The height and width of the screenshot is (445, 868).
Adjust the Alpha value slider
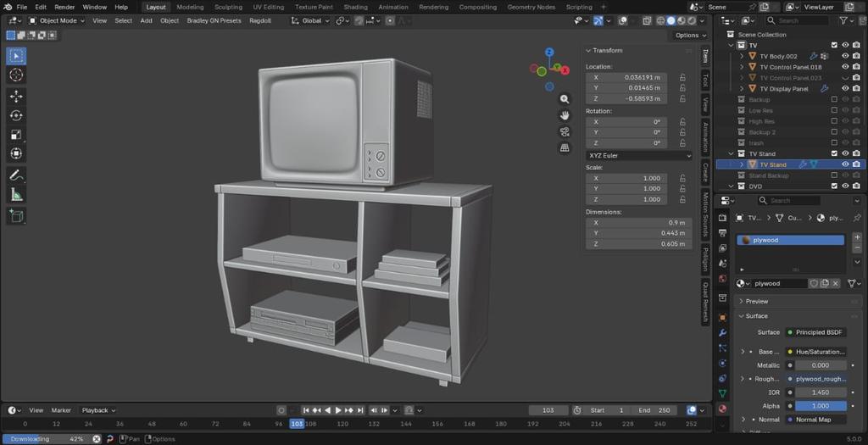tap(821, 406)
